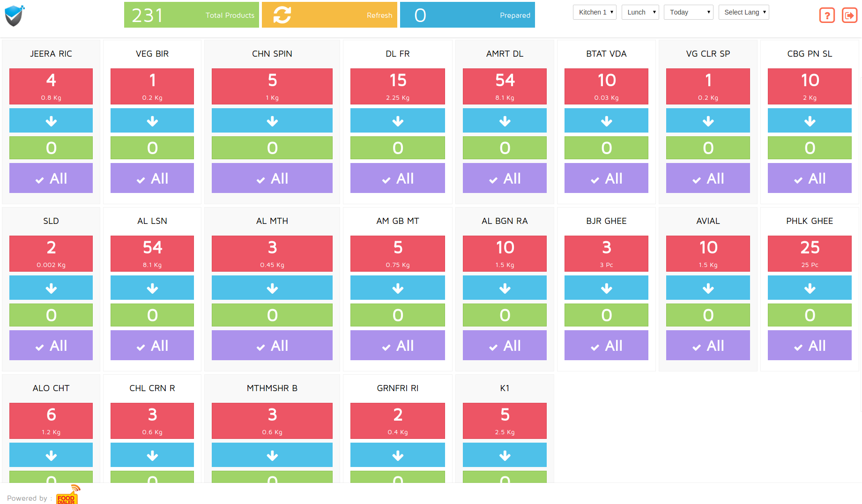
Task: Click the AM GB MT card title
Action: point(398,221)
